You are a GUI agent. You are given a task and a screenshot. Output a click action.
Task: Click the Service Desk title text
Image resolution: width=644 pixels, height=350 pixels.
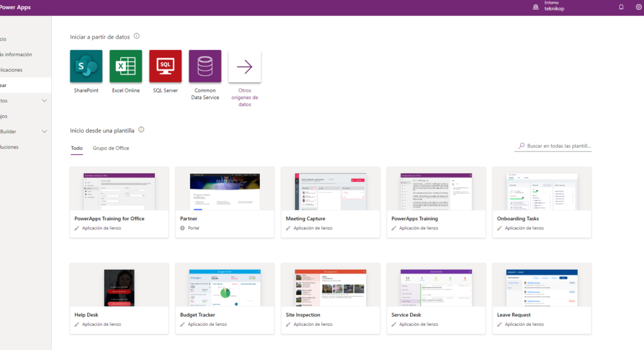(x=406, y=314)
